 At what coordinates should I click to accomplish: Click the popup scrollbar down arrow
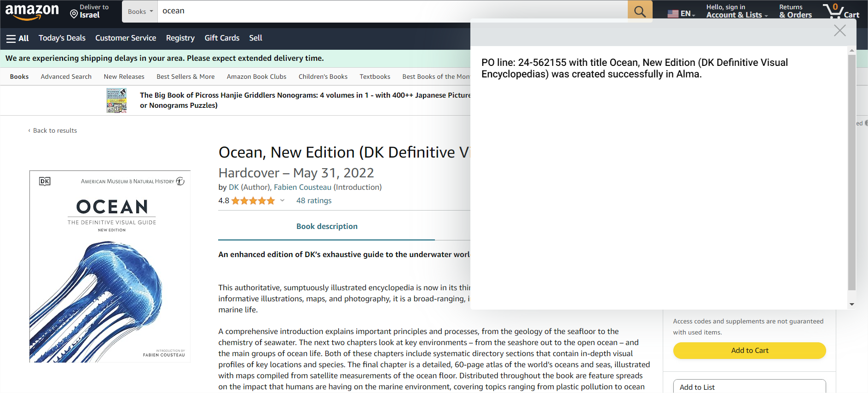coord(852,304)
